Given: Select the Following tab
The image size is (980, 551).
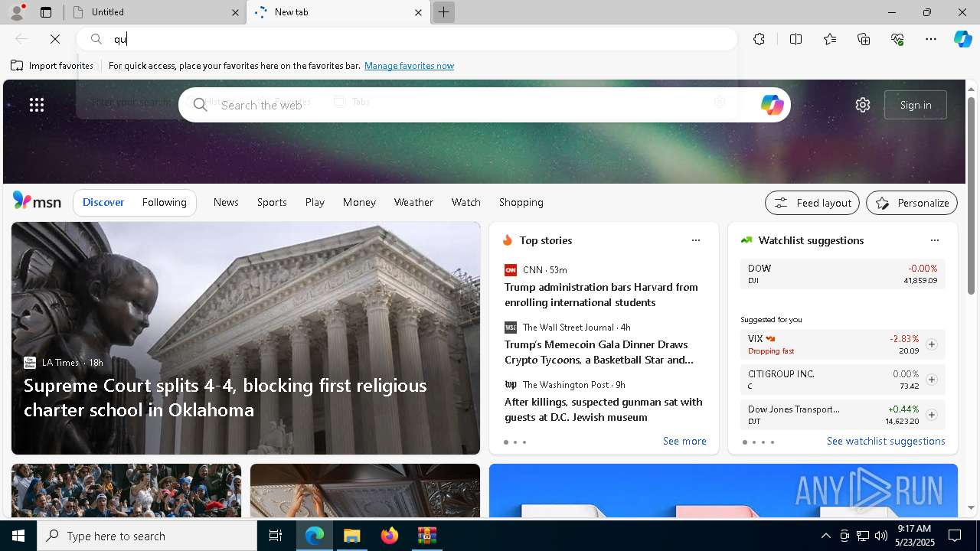Looking at the screenshot, I should pos(164,202).
